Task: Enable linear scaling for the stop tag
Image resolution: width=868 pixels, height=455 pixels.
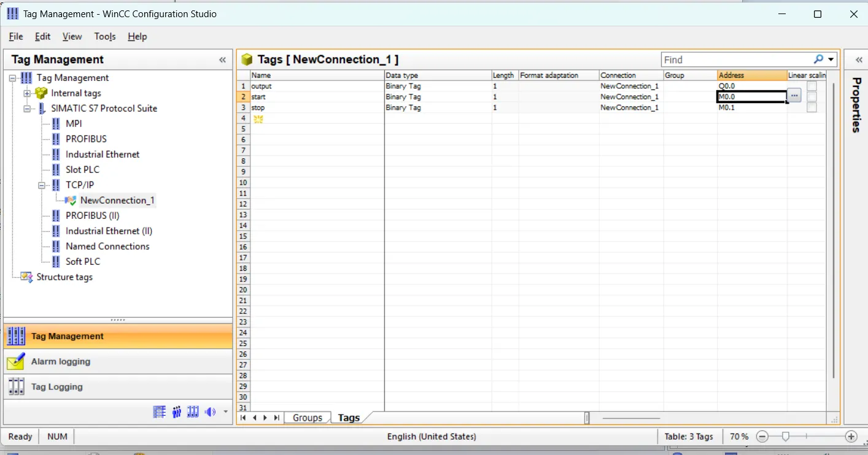Action: click(x=812, y=107)
